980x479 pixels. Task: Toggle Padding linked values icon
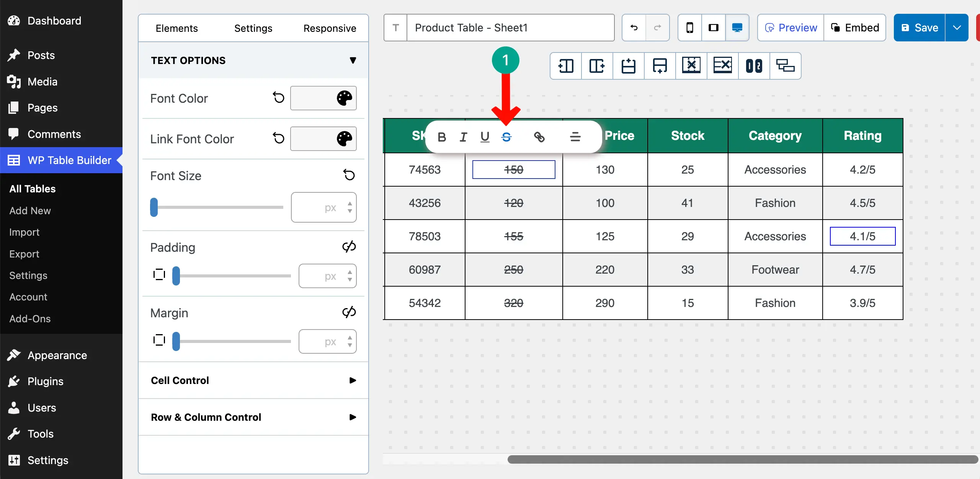pyautogui.click(x=349, y=247)
